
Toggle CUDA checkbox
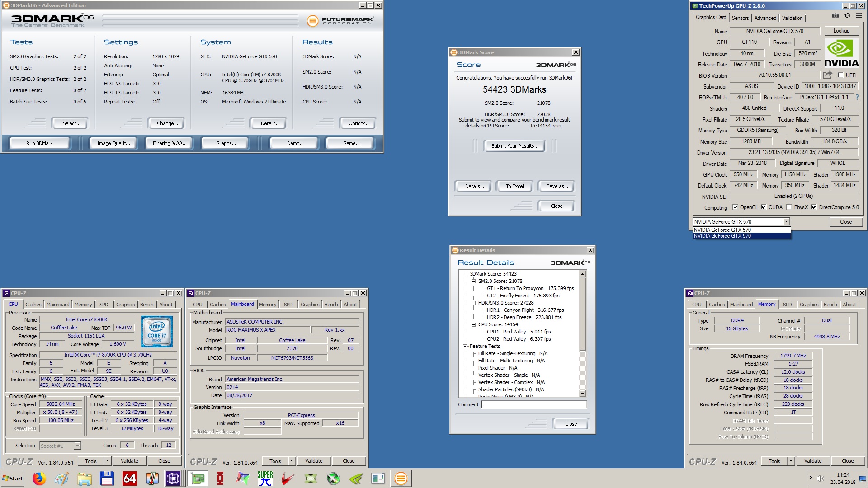click(764, 207)
